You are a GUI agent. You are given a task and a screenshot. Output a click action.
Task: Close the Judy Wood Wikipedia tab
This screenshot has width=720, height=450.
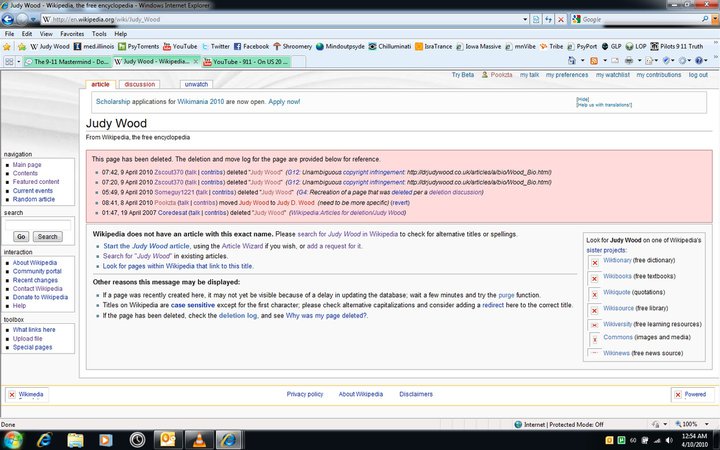[196, 61]
